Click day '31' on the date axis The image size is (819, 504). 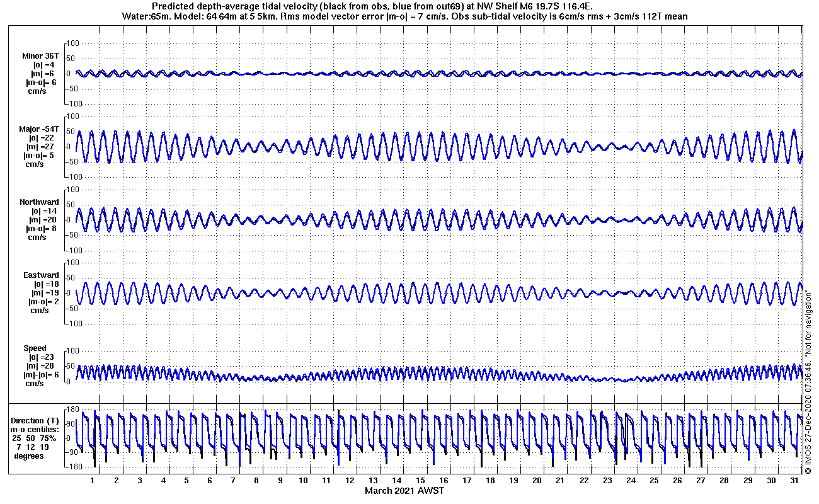(x=794, y=480)
